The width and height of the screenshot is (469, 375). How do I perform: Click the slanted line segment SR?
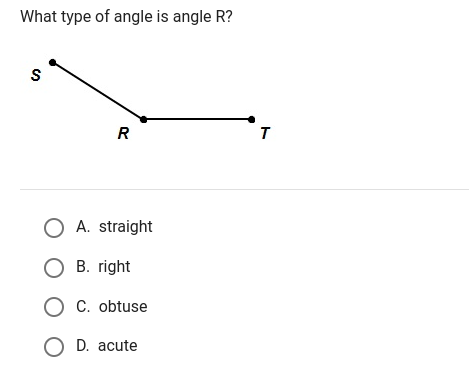pyautogui.click(x=98, y=91)
